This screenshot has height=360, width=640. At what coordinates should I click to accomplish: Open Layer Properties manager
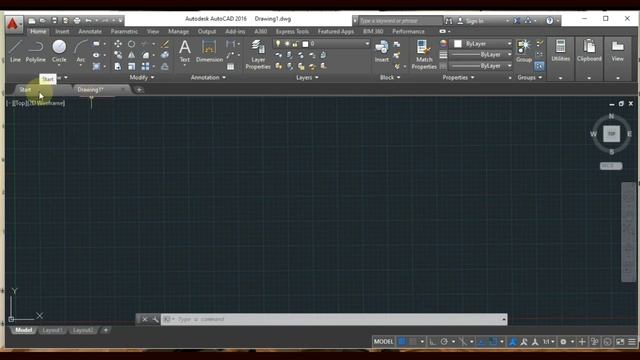point(258,55)
